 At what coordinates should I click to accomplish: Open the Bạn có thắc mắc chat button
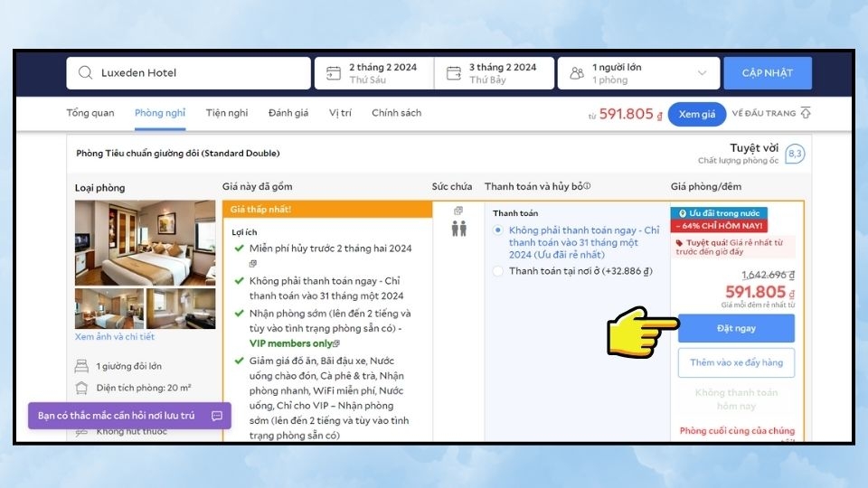129,416
